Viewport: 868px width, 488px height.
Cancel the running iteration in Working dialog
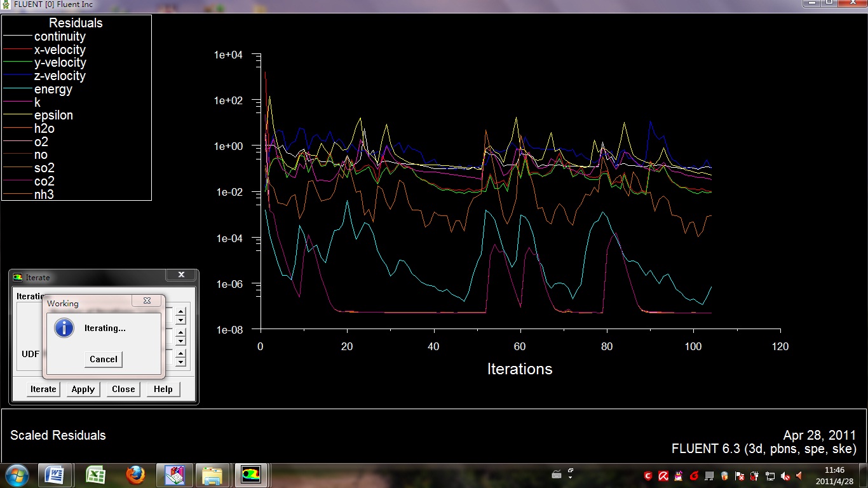tap(103, 359)
